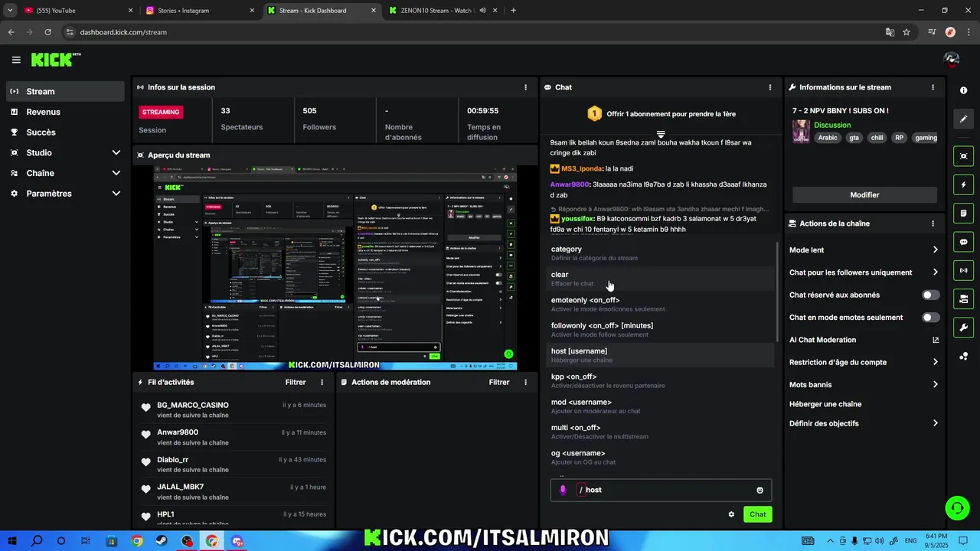Open AI Chat Moderation external link icon
Image resolution: width=980 pixels, height=551 pixels.
click(936, 340)
